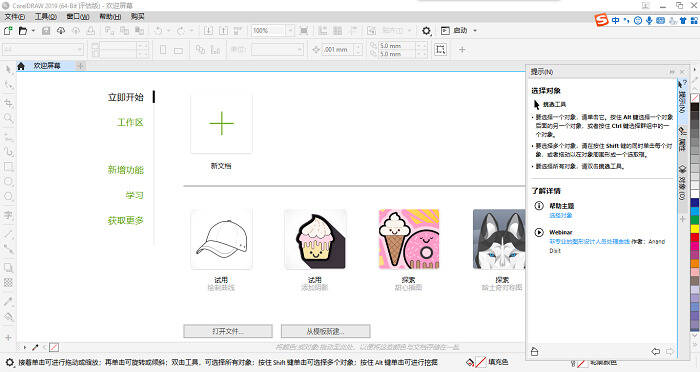Screen dimensions: 700x372
Task: Open the 文件 menu
Action: point(15,17)
